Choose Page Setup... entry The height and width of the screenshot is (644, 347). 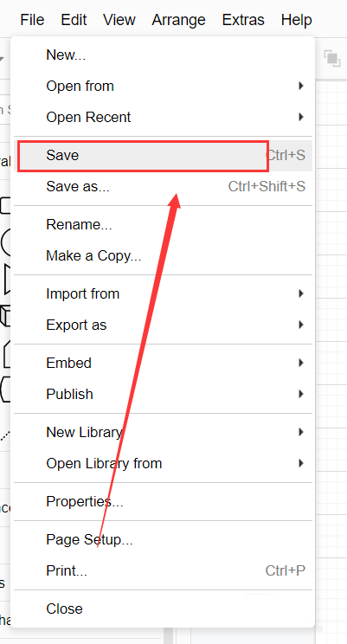[x=163, y=539]
